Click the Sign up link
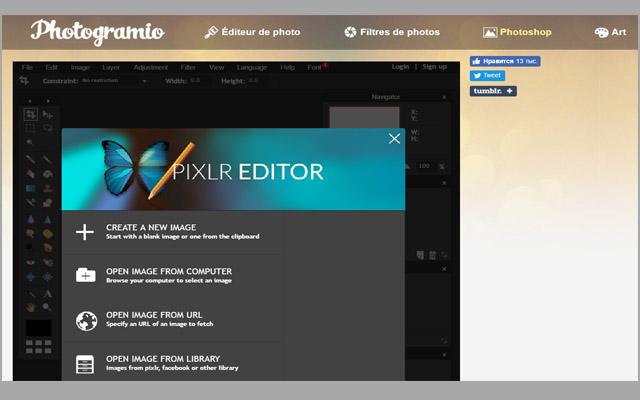This screenshot has width=640, height=400. pos(434,67)
